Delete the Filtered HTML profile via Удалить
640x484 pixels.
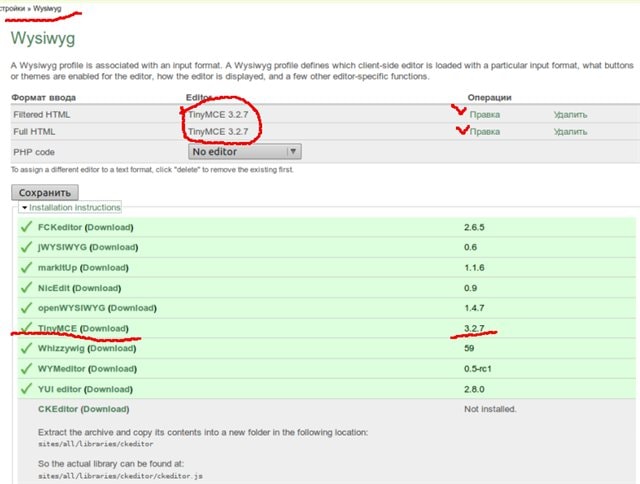pos(570,115)
